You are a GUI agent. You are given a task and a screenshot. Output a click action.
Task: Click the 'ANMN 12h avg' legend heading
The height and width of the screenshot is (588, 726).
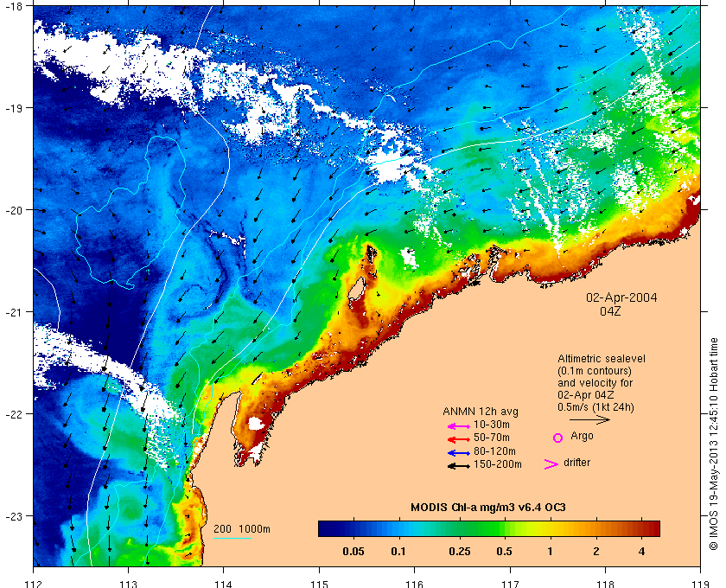tap(481, 412)
